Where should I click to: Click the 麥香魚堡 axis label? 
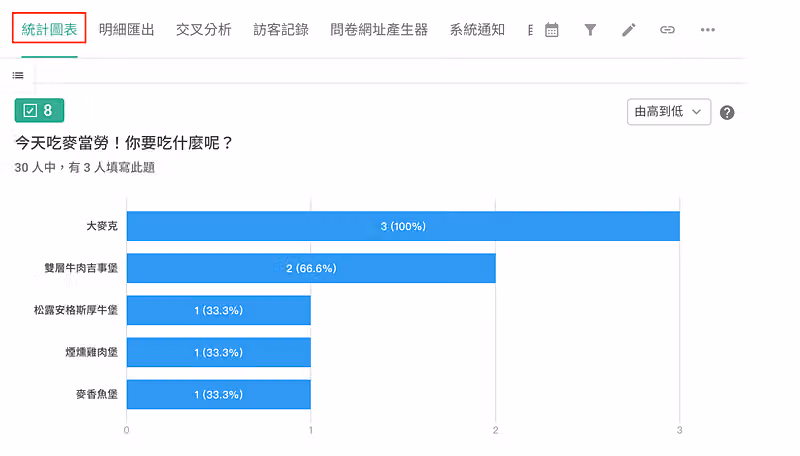point(97,394)
